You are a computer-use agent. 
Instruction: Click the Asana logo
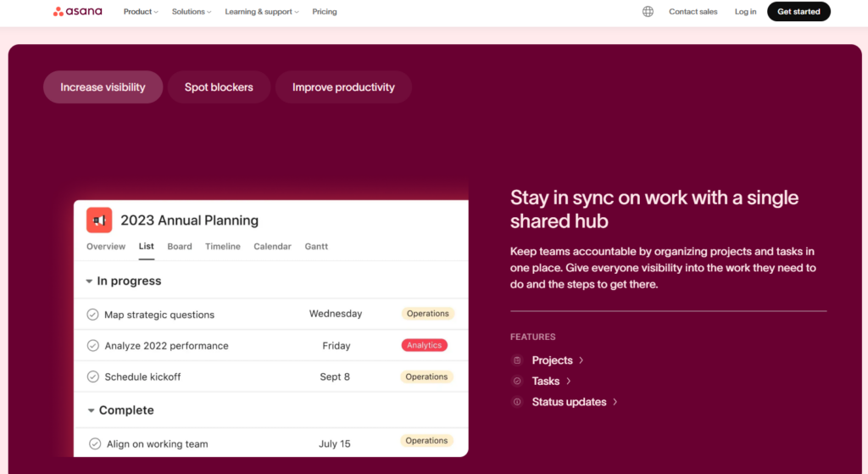pyautogui.click(x=77, y=11)
